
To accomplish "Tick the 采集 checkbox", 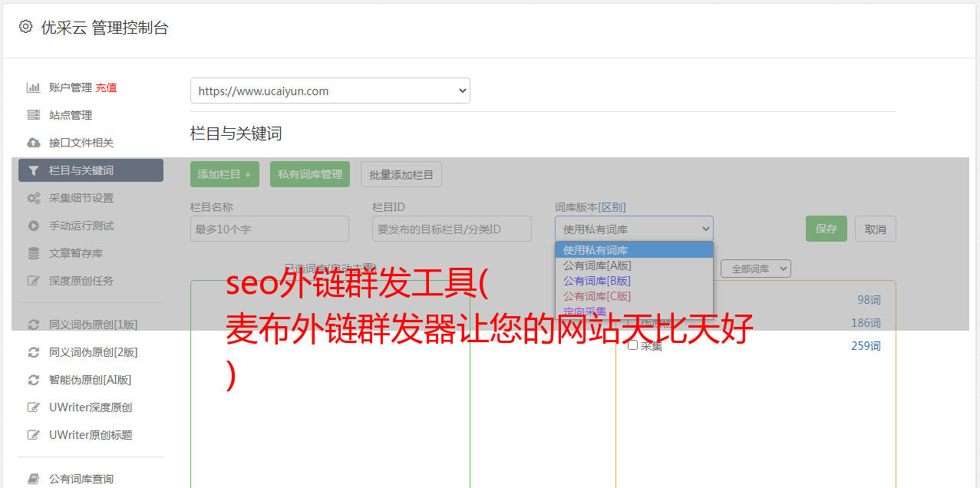I will point(633,345).
